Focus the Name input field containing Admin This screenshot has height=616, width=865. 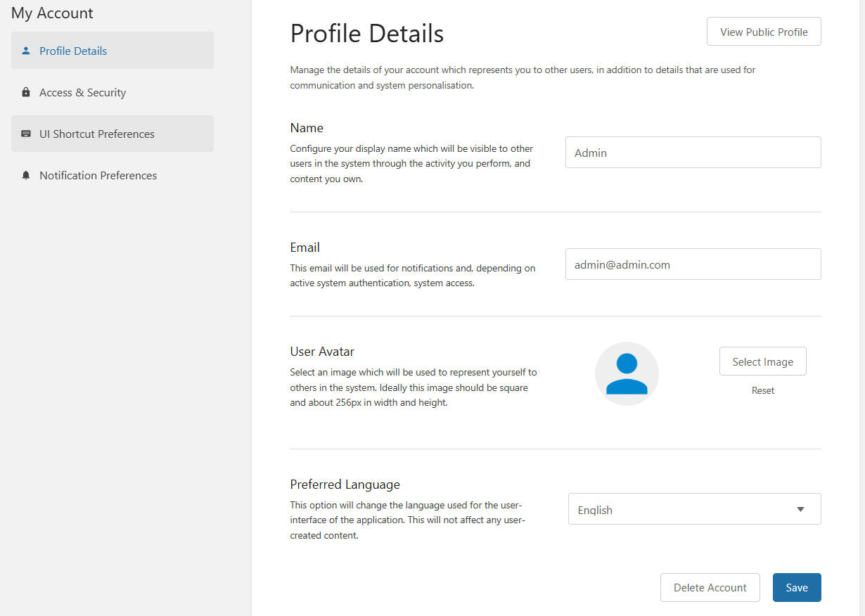[693, 152]
